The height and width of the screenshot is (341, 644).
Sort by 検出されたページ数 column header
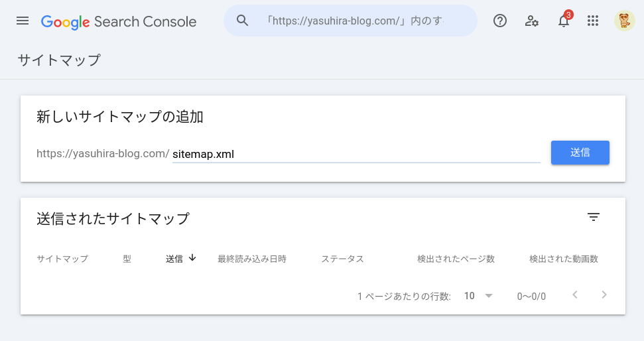[x=456, y=259]
